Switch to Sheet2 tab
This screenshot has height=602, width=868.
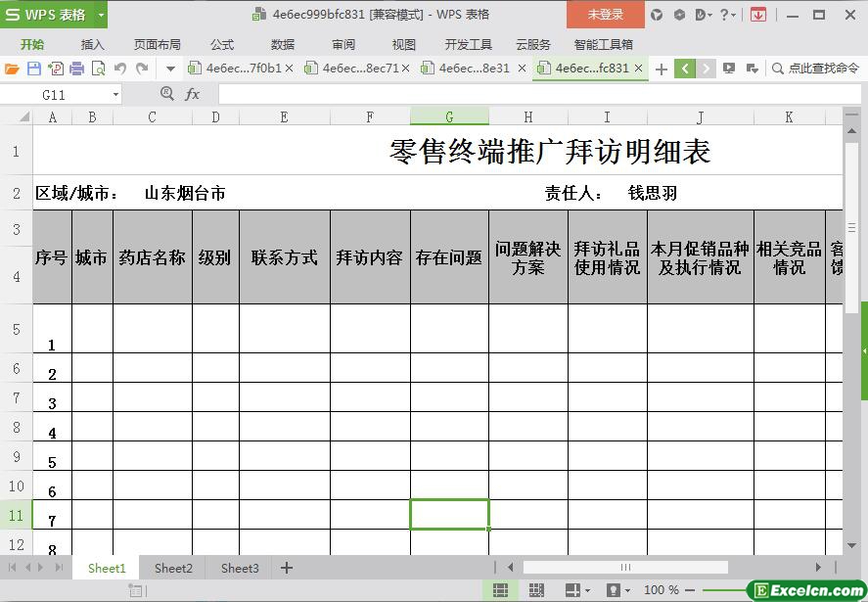173,568
